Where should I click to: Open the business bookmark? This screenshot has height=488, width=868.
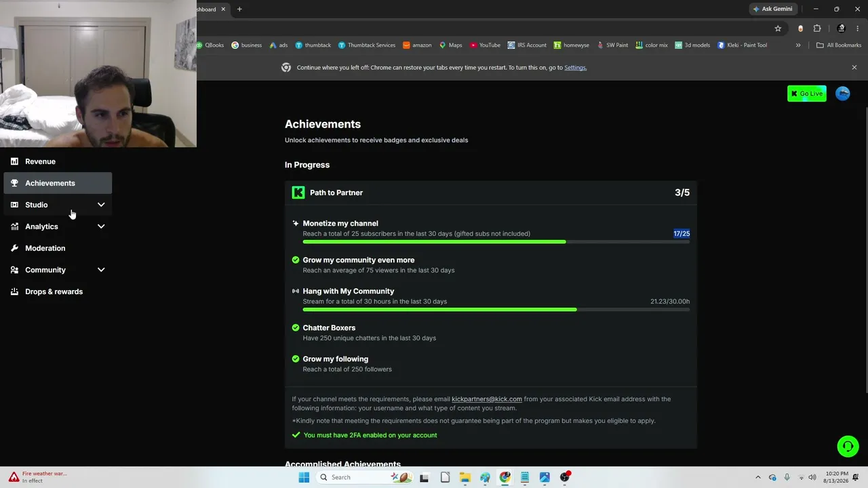pos(246,45)
